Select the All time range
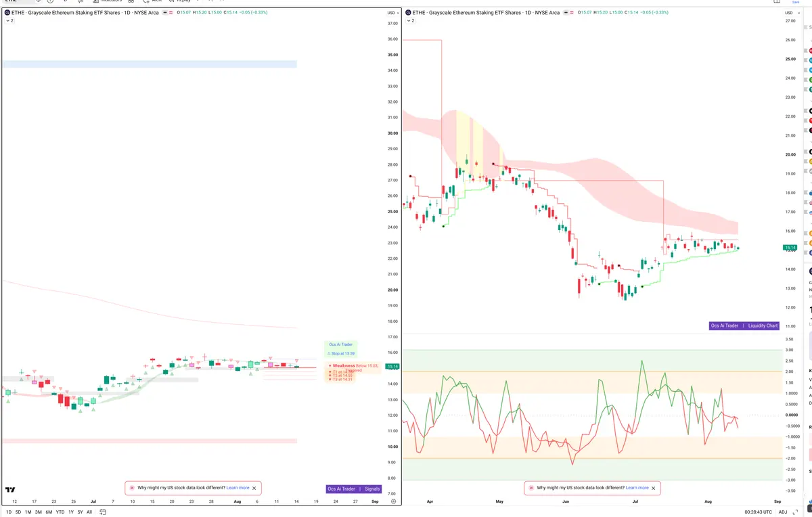Screen dimensions: 812x517 pyautogui.click(x=89, y=512)
